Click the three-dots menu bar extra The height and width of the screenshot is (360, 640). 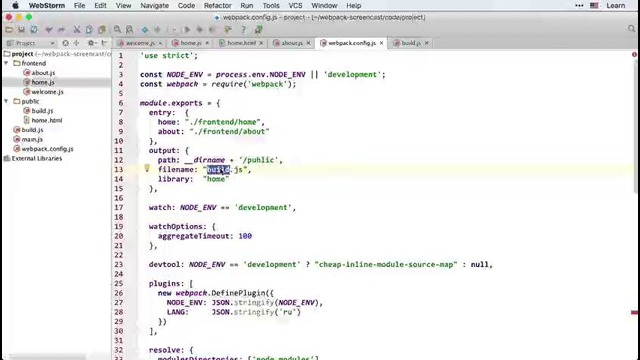pyautogui.click(x=579, y=6)
